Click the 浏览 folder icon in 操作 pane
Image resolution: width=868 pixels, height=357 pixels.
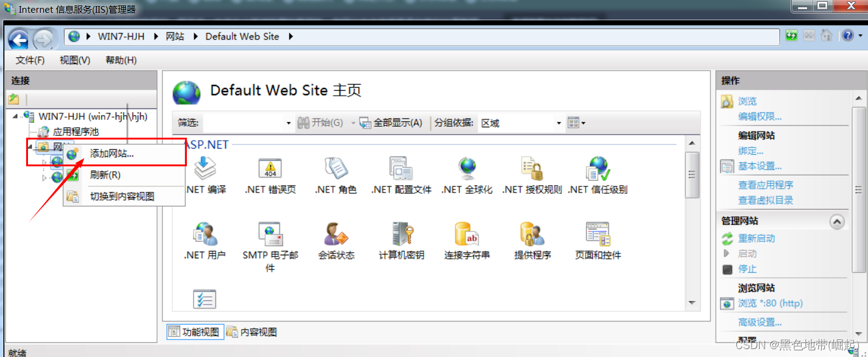(727, 101)
